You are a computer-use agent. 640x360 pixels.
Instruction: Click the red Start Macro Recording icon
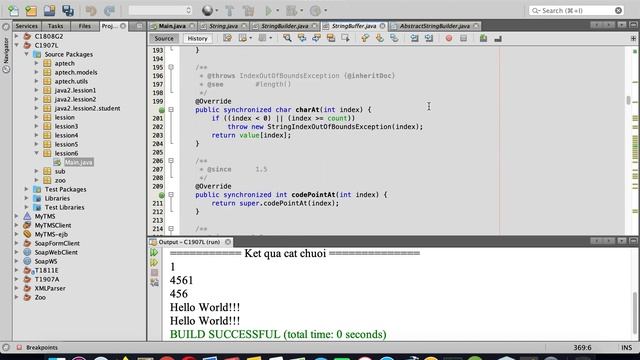click(x=449, y=38)
